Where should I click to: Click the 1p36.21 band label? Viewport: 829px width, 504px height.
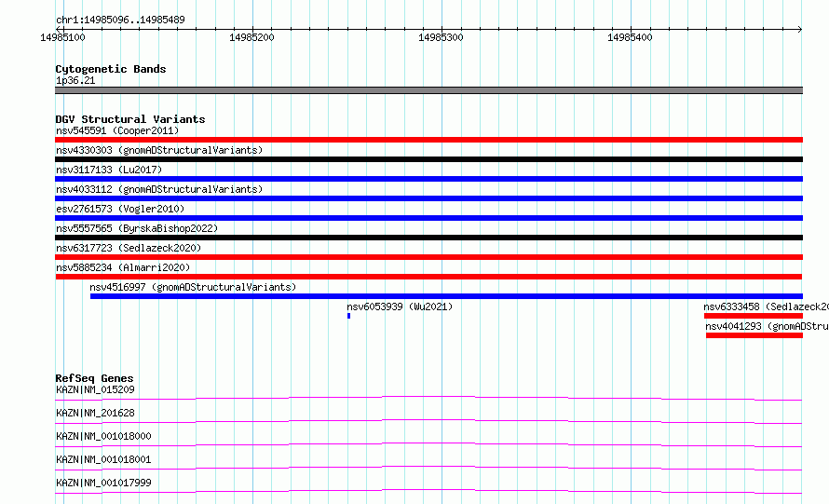pyautogui.click(x=75, y=80)
